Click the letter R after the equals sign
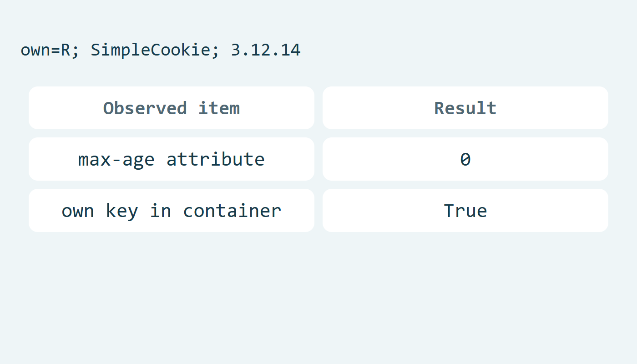The width and height of the screenshot is (637, 364). [66, 50]
